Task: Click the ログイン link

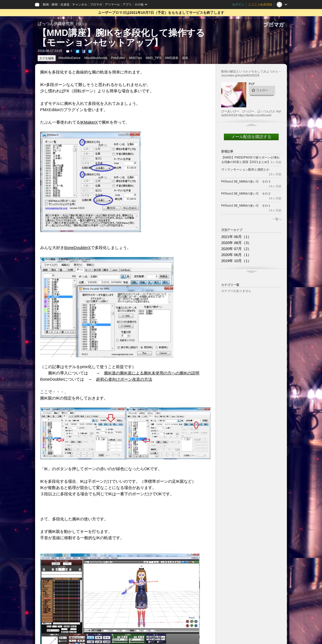Action: 238,5
